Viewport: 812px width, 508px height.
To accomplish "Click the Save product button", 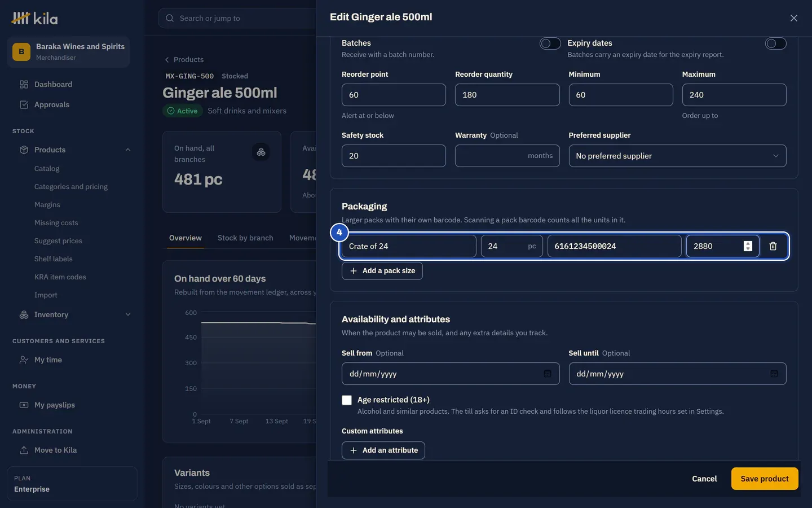I will (765, 479).
